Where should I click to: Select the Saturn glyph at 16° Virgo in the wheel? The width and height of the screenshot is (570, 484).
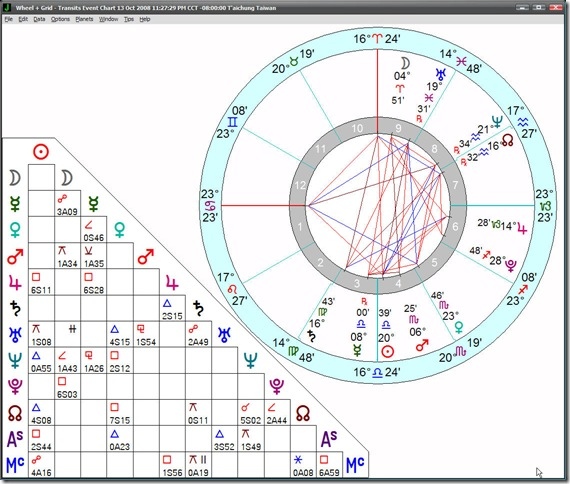(x=312, y=336)
